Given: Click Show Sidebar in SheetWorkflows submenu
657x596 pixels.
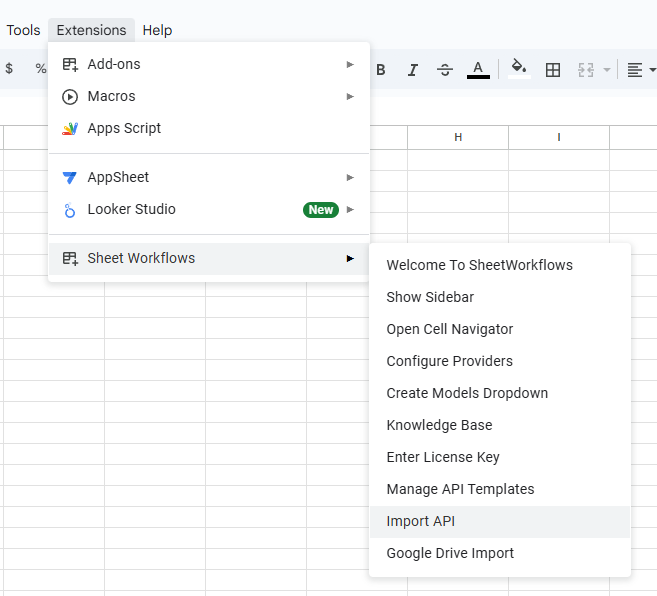Looking at the screenshot, I should pyautogui.click(x=430, y=297).
